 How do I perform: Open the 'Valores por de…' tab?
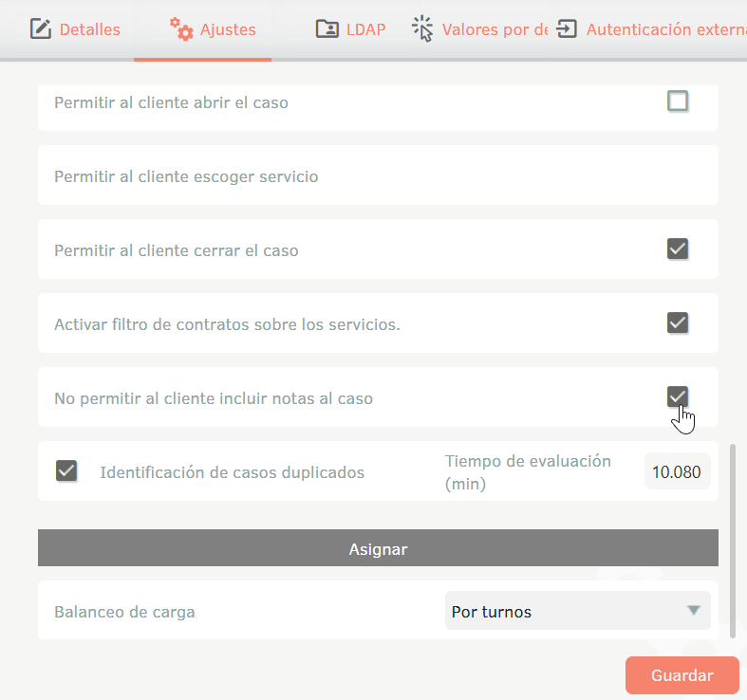tap(494, 29)
